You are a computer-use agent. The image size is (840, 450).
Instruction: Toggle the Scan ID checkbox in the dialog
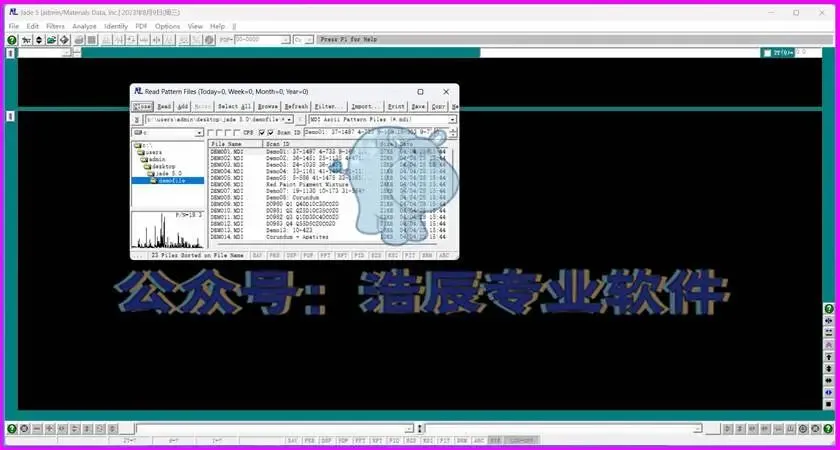[271, 132]
